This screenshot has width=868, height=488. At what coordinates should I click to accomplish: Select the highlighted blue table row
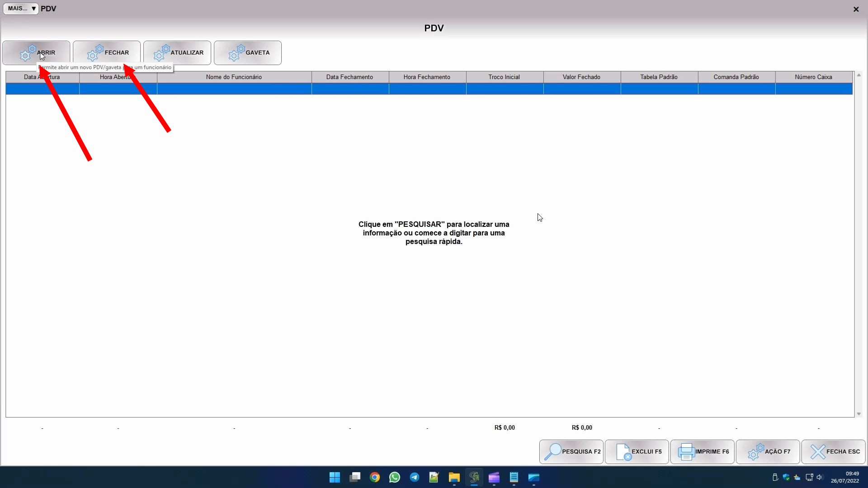coord(429,89)
